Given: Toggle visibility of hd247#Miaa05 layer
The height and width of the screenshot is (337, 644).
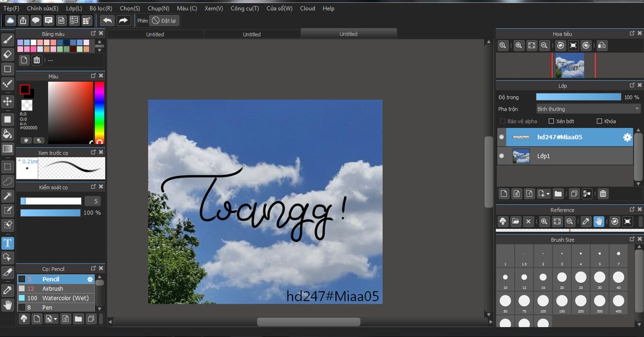Looking at the screenshot, I should (x=501, y=137).
